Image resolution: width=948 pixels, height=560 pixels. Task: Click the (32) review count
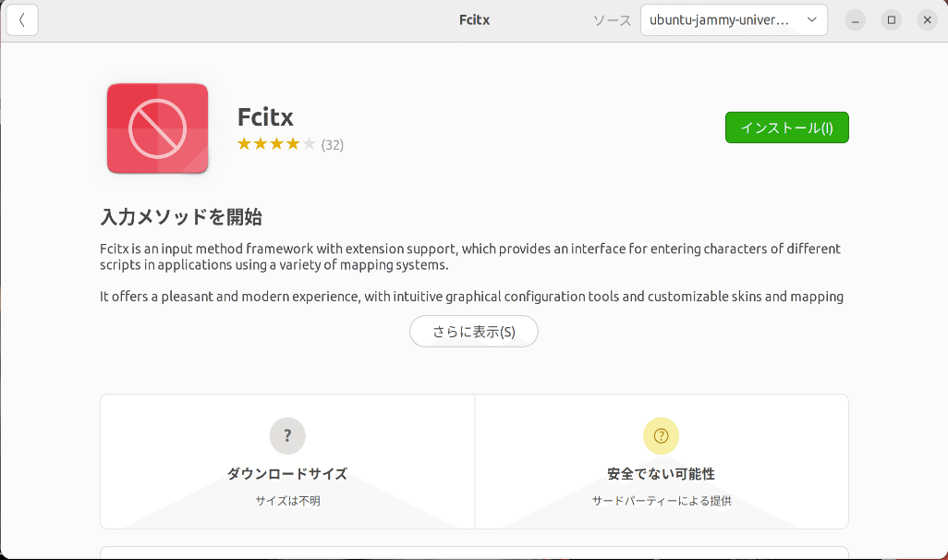[333, 144]
